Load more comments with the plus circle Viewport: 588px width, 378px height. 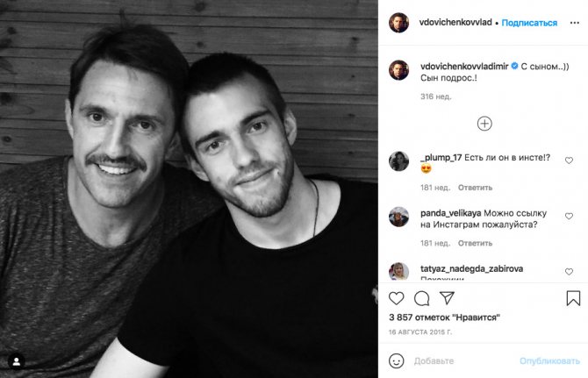pos(484,124)
